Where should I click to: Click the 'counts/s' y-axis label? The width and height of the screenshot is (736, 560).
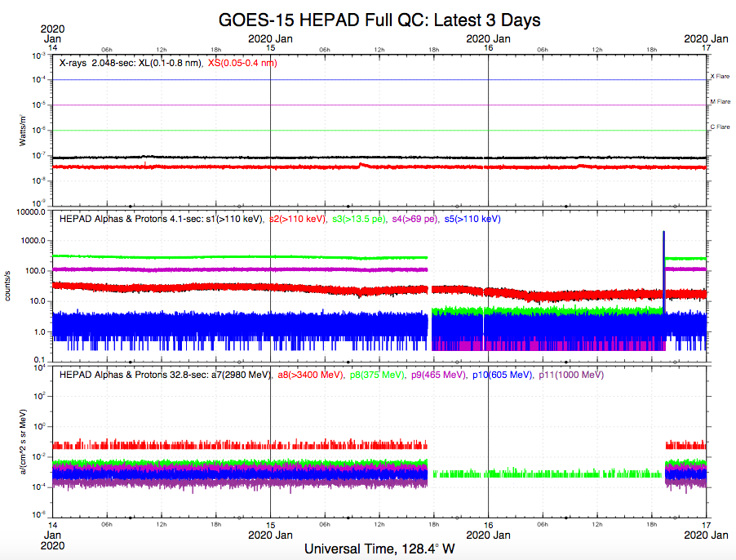click(x=7, y=286)
